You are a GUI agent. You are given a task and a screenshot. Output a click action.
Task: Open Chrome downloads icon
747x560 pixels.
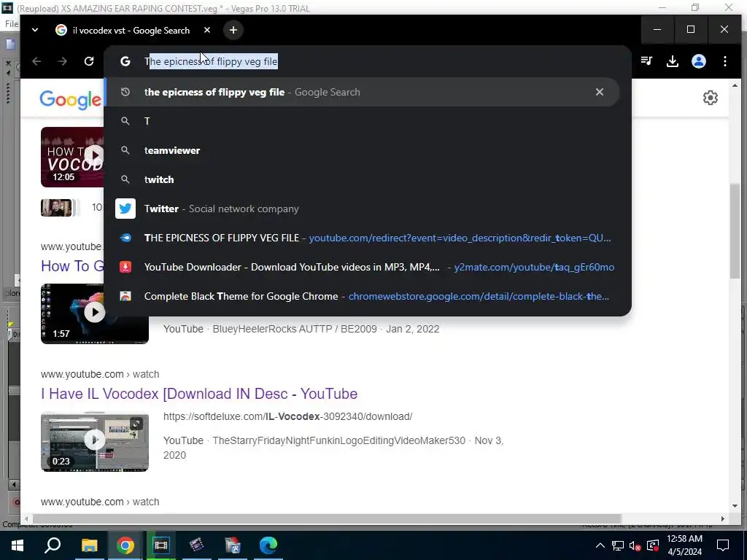coord(672,61)
